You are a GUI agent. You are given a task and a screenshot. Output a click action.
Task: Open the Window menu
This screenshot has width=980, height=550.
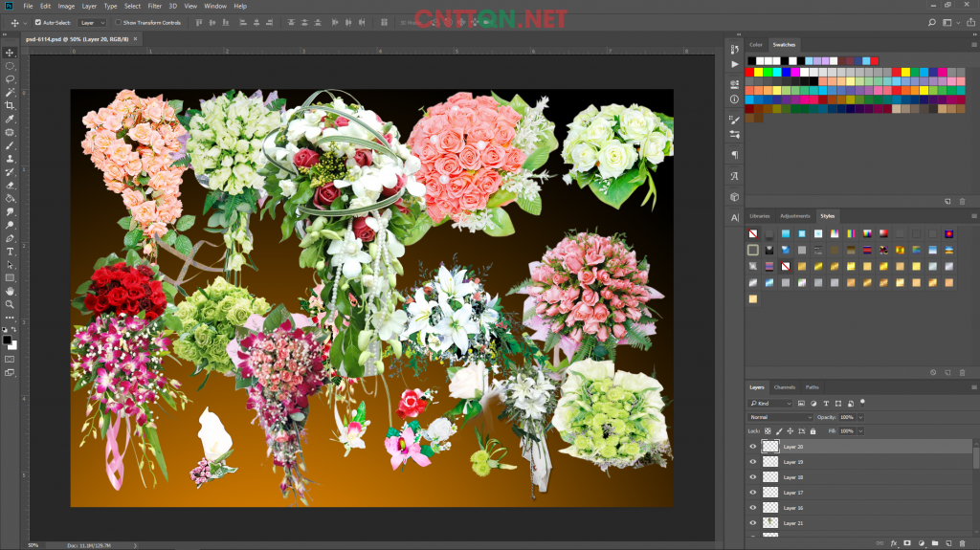[x=215, y=7]
